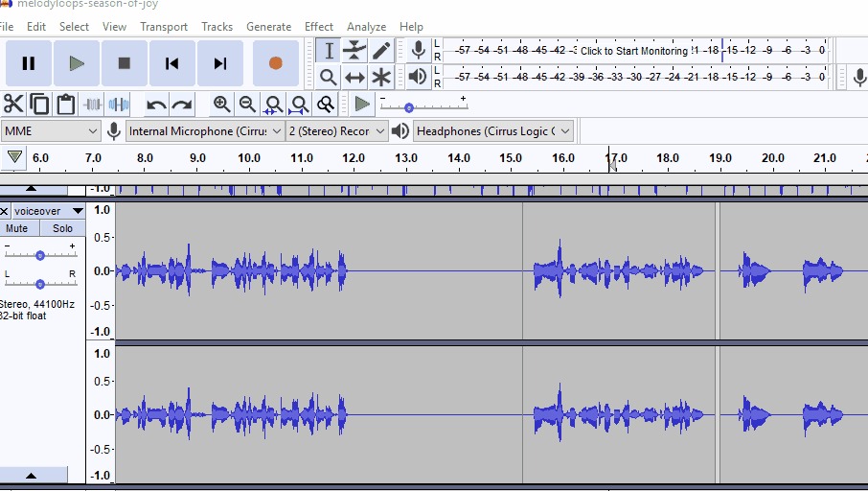This screenshot has width=868, height=491.
Task: Open the Generate menu
Action: [269, 27]
